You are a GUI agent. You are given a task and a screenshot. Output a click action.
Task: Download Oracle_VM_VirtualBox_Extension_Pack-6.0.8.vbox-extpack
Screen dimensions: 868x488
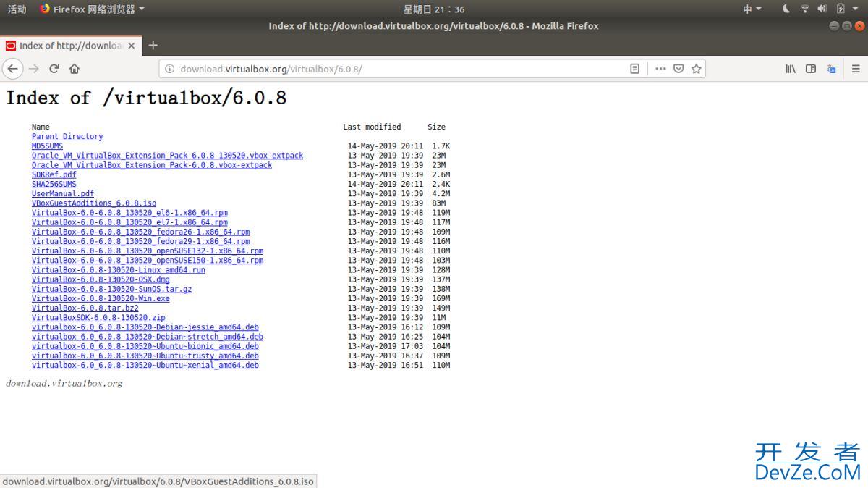tap(152, 164)
